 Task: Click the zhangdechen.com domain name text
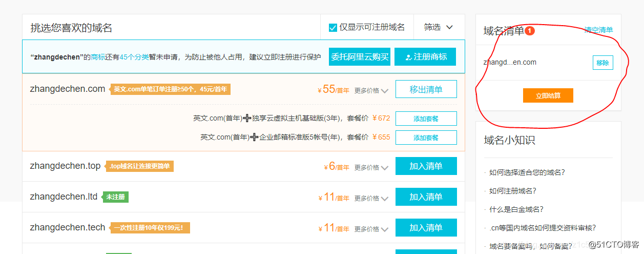point(68,89)
